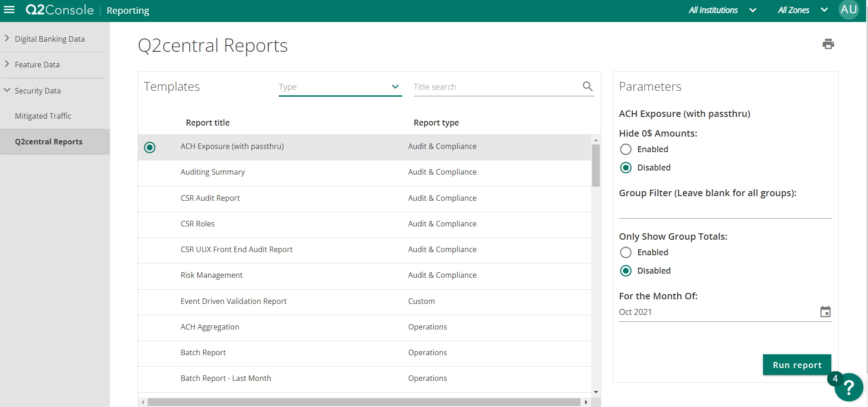Open the All Institutions dropdown

722,10
